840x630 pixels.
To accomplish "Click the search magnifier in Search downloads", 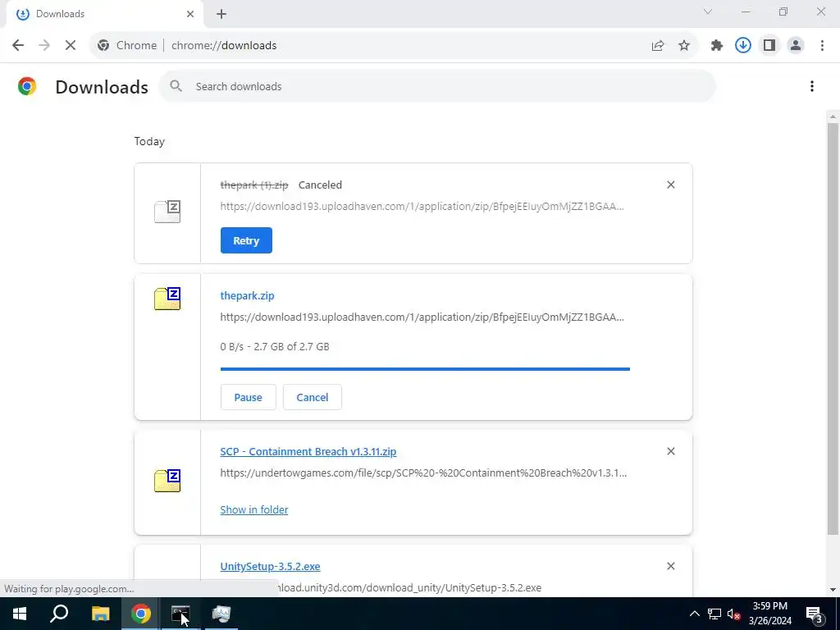I will [176, 86].
